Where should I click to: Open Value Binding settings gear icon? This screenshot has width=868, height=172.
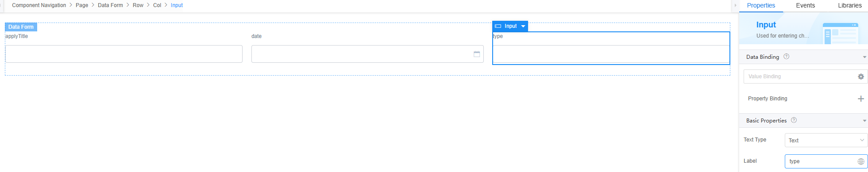pos(860,76)
